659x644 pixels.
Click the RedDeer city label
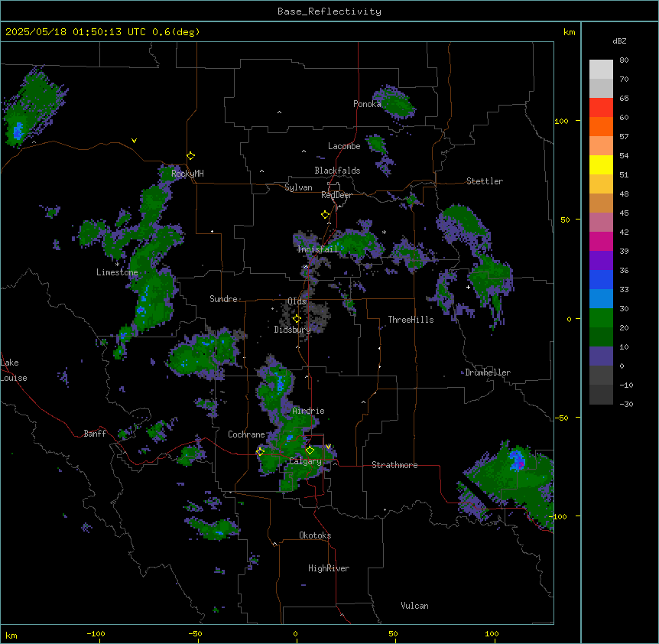[336, 195]
